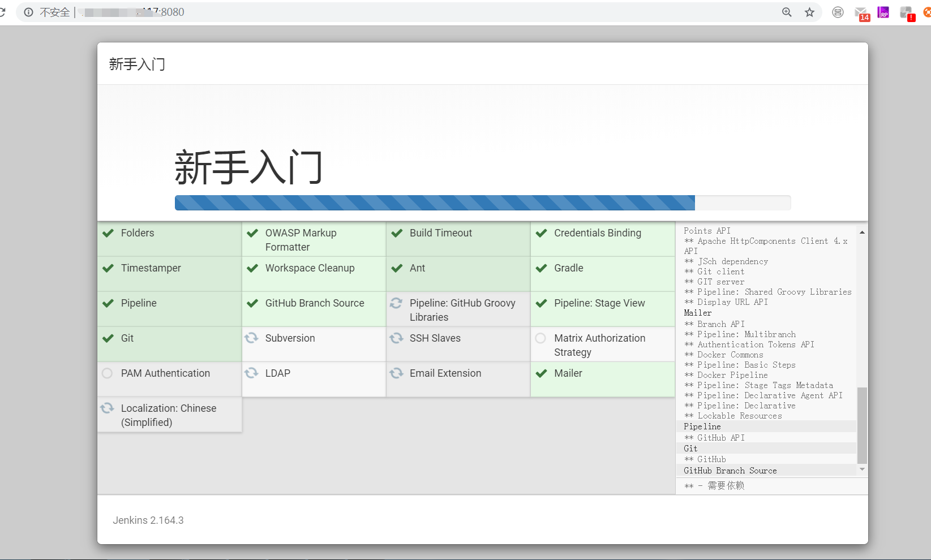Click the bookmark star in the address bar
Screen dimensions: 931x560
[809, 11]
